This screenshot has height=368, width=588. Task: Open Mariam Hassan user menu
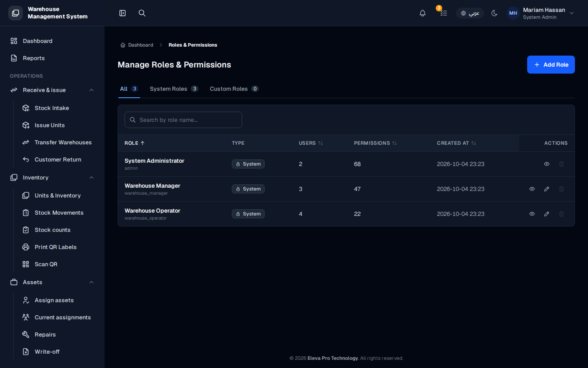[541, 13]
